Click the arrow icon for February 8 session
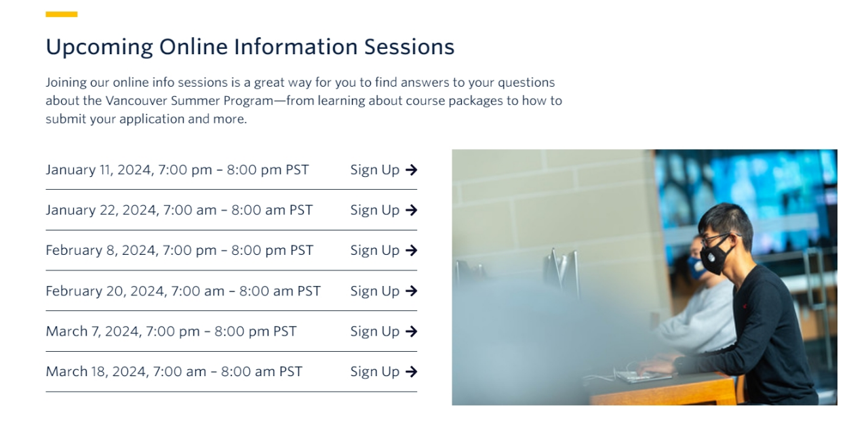 click(411, 251)
